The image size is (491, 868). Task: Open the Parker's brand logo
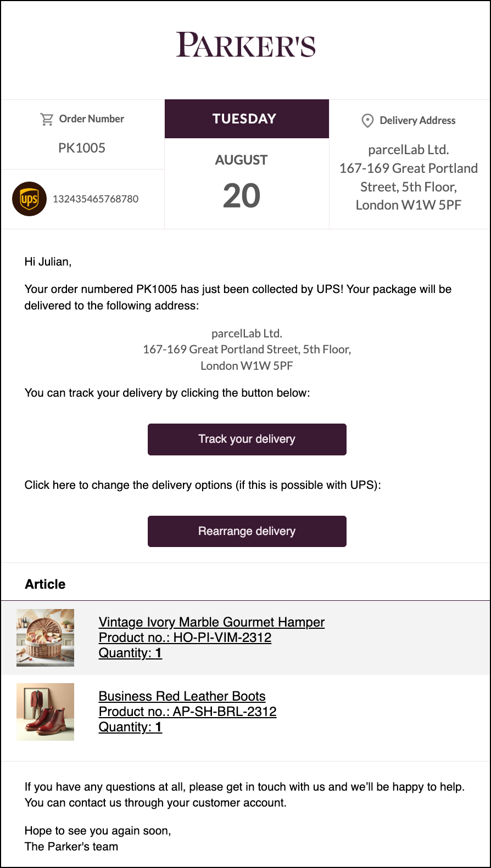click(x=245, y=46)
